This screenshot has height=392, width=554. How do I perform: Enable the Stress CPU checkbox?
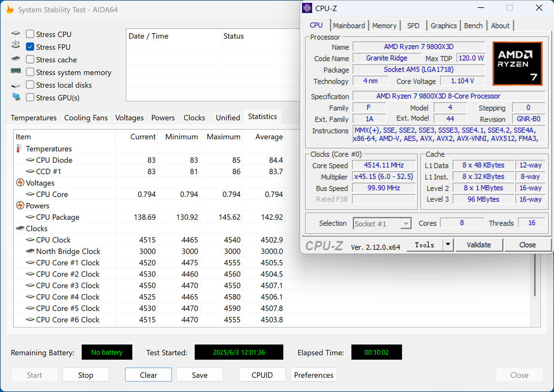pos(30,34)
